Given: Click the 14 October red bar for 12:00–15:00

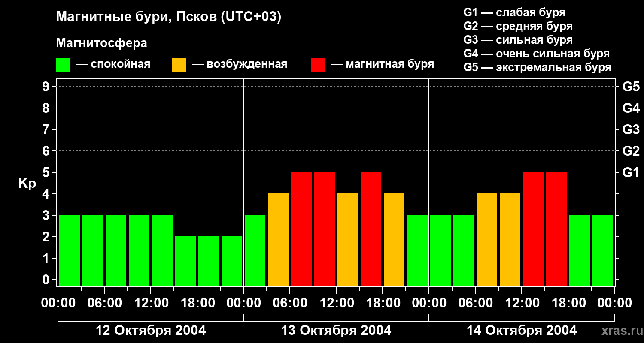Looking at the screenshot, I should [533, 229].
